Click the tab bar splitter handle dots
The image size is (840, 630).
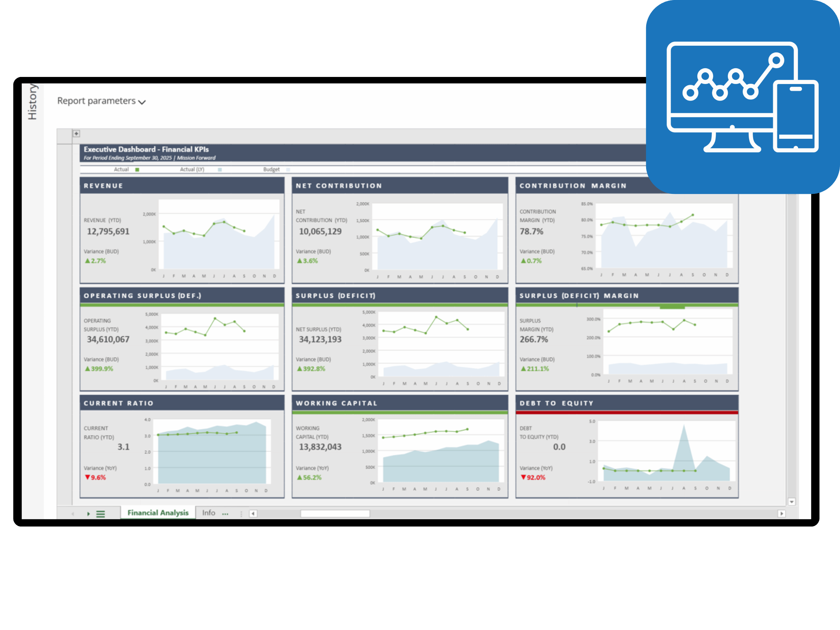pyautogui.click(x=242, y=514)
